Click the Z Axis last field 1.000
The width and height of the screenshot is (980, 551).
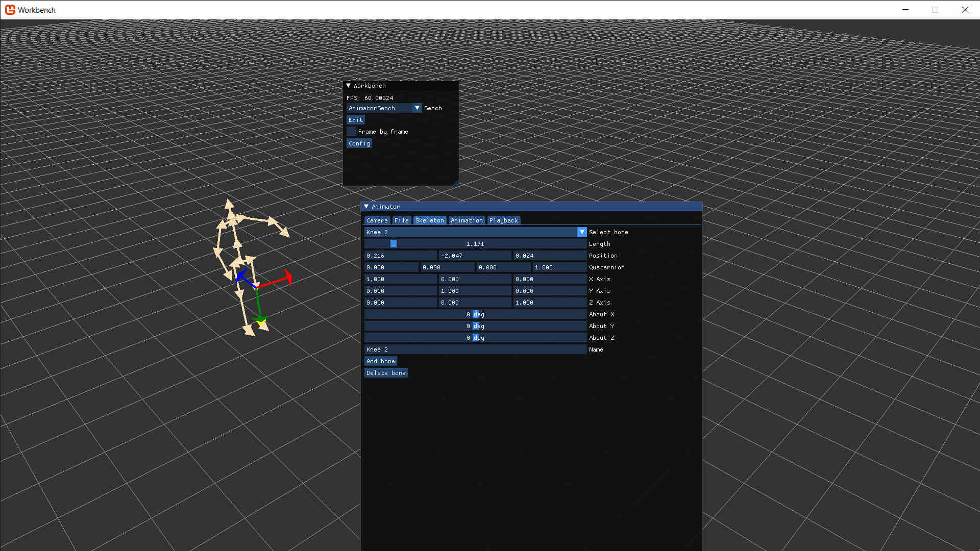coord(550,303)
